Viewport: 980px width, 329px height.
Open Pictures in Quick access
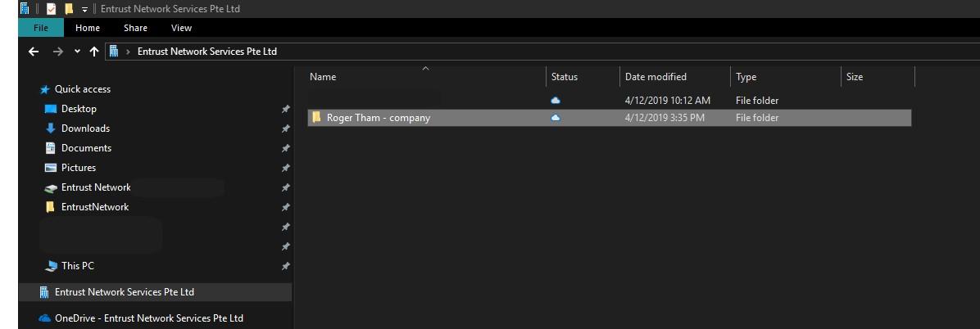coord(79,167)
